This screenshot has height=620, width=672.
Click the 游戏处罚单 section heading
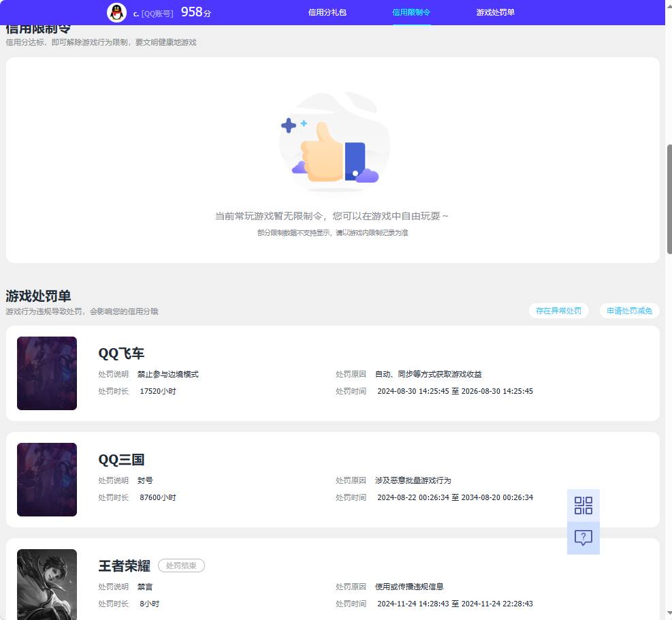click(x=38, y=296)
